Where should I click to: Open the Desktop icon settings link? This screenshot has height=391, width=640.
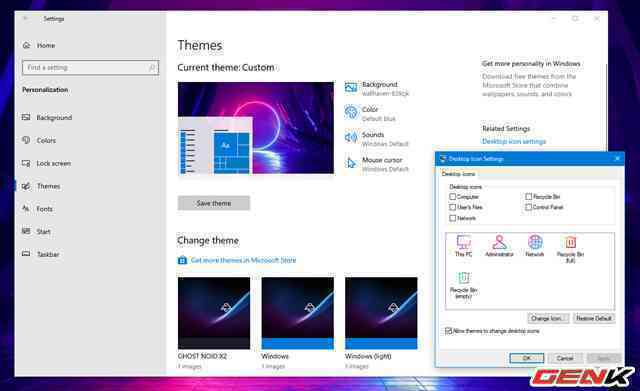point(514,141)
